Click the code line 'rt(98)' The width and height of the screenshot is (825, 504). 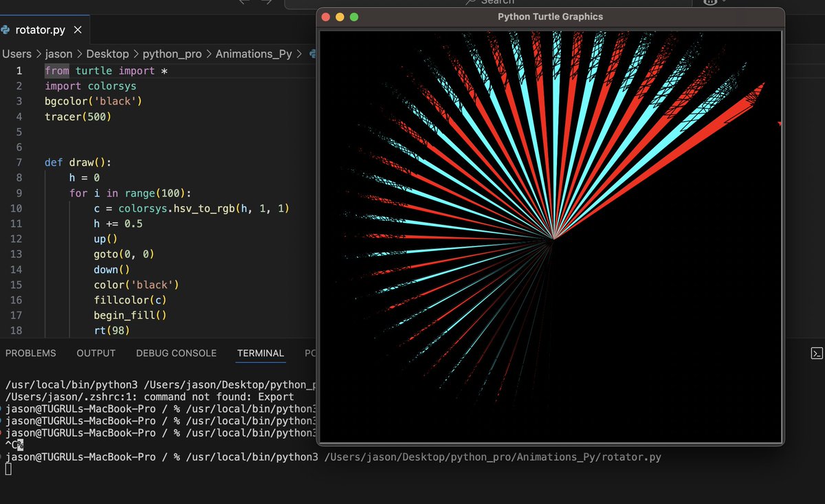tap(111, 331)
